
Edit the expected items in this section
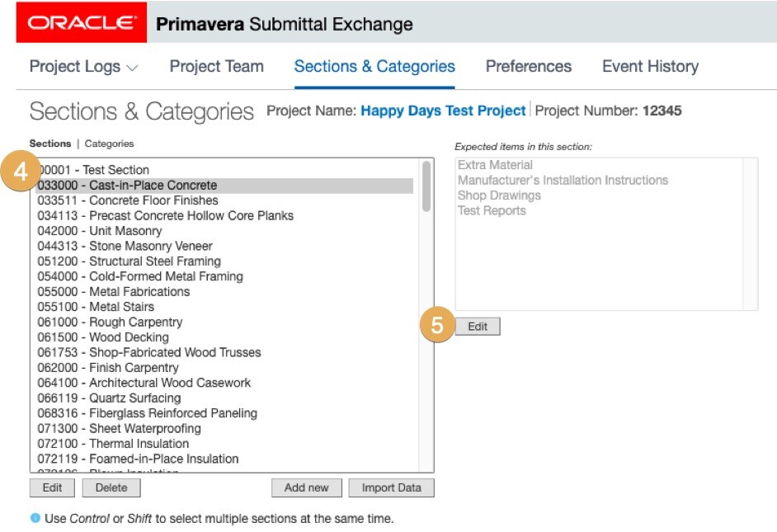point(478,327)
